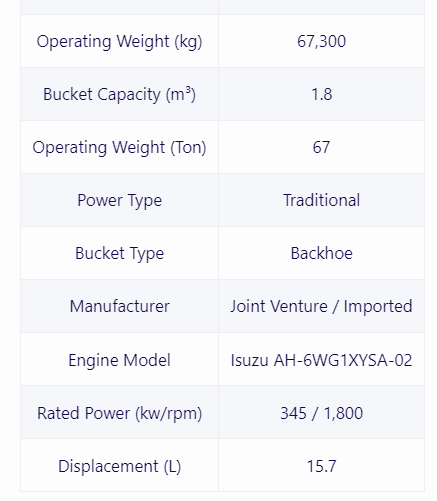
Task: Click the empty top cell above 67,300
Action: pos(321,7)
